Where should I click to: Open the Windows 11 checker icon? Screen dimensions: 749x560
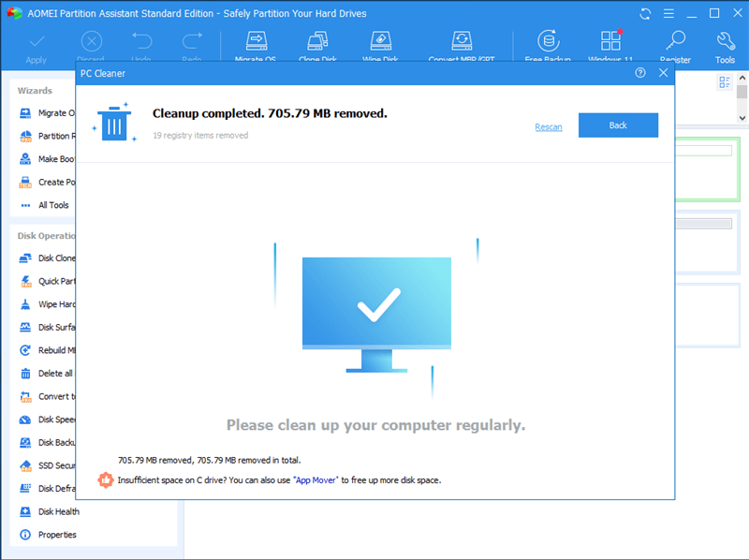(x=610, y=41)
